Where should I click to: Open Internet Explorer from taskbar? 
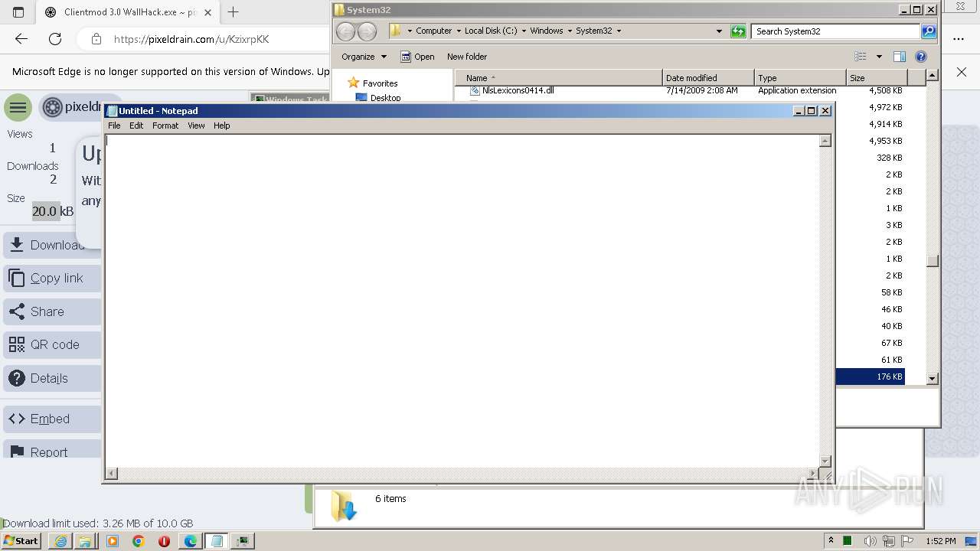point(61,541)
